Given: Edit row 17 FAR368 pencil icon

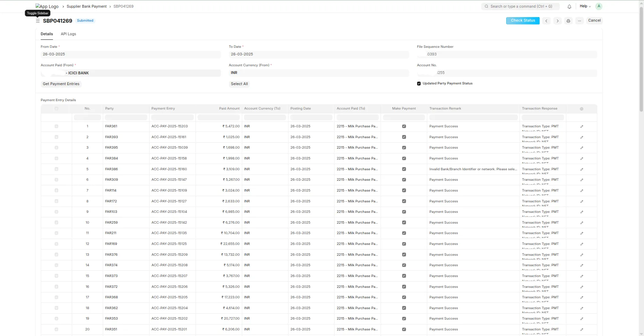Looking at the screenshot, I should point(582,298).
